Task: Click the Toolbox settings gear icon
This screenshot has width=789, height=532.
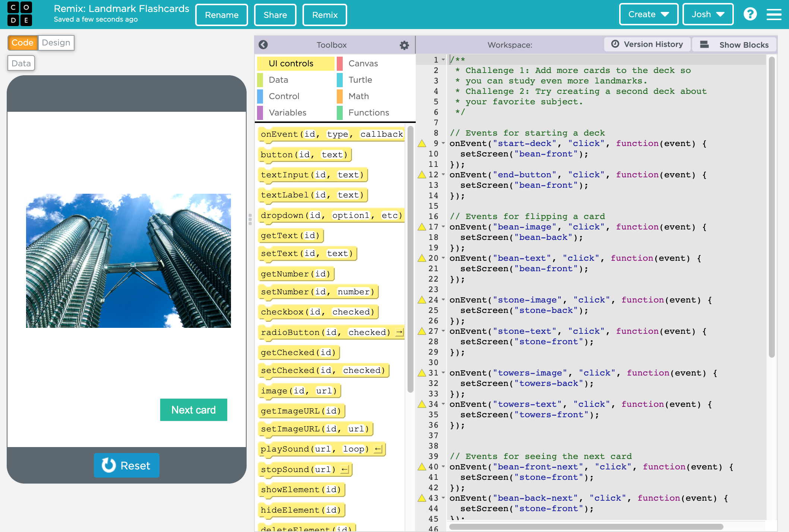Action: click(x=403, y=45)
